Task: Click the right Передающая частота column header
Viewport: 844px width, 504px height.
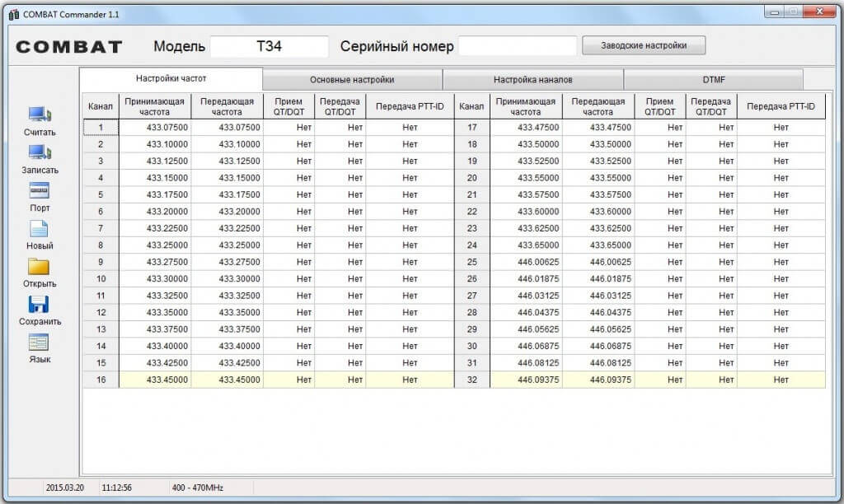Action: point(598,106)
